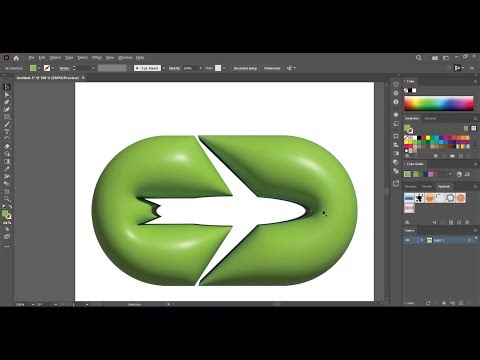Select the orange circle symbol thumbnail
This screenshot has height=360, width=480.
pyautogui.click(x=430, y=198)
